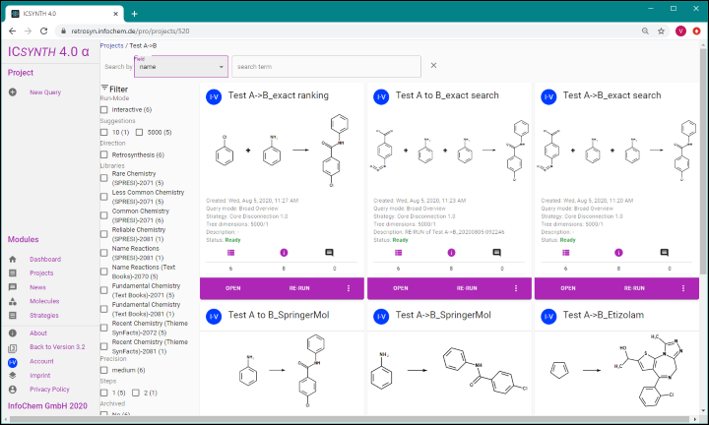Viewport: 709px width, 425px height.
Task: Clear the search with the X icon
Action: (x=434, y=66)
